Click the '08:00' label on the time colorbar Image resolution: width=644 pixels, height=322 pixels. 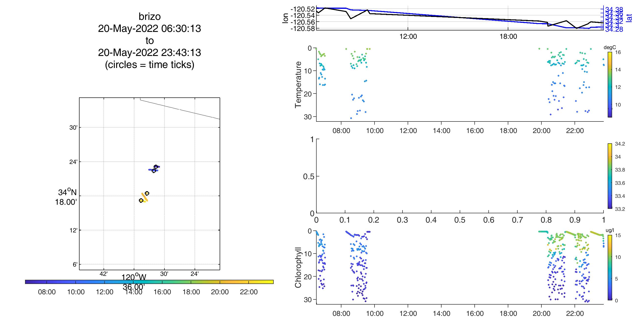(47, 292)
